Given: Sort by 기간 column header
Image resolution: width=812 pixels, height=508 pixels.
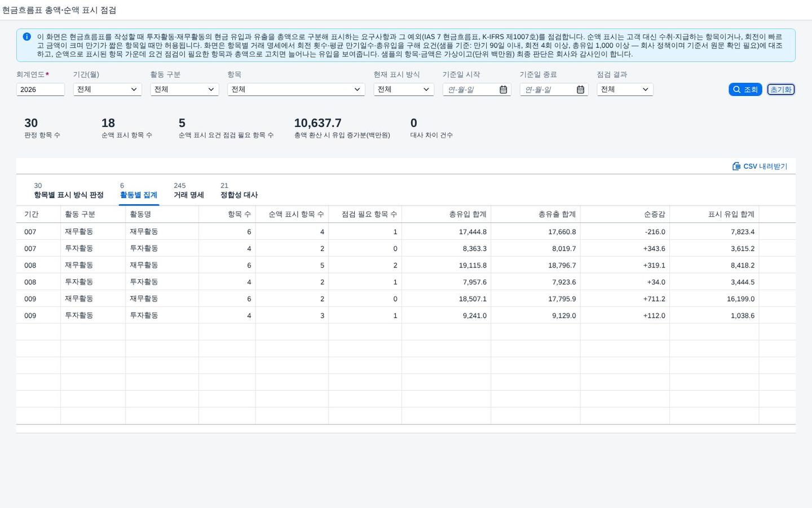Looking at the screenshot, I should [38, 214].
